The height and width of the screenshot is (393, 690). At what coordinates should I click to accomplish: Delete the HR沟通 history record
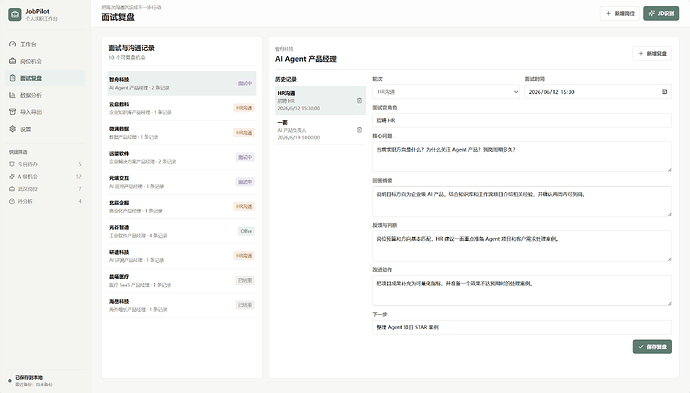click(359, 101)
